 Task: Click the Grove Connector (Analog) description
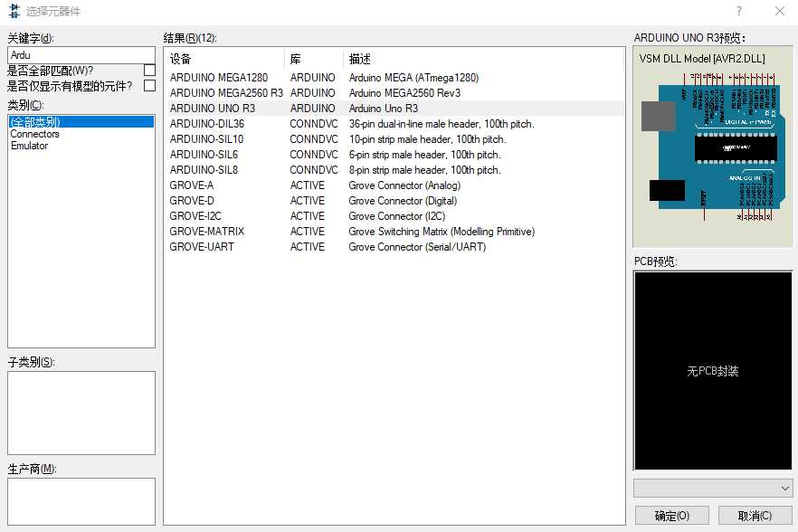click(x=404, y=185)
